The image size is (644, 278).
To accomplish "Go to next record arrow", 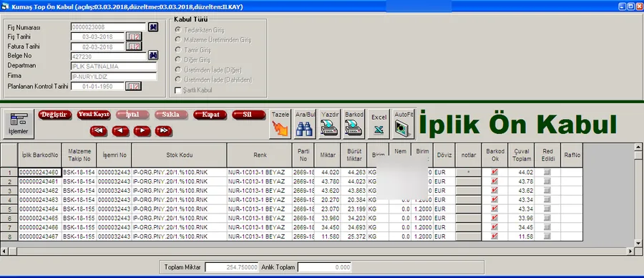I will click(142, 131).
